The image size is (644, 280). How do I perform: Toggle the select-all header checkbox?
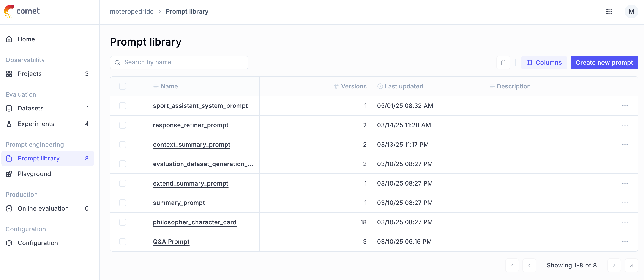pos(123,87)
